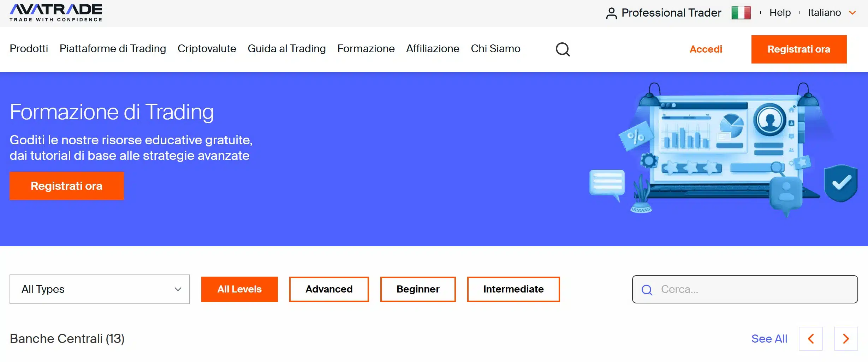868x362 pixels.
Task: Click See All for Banche Centrali
Action: 769,339
